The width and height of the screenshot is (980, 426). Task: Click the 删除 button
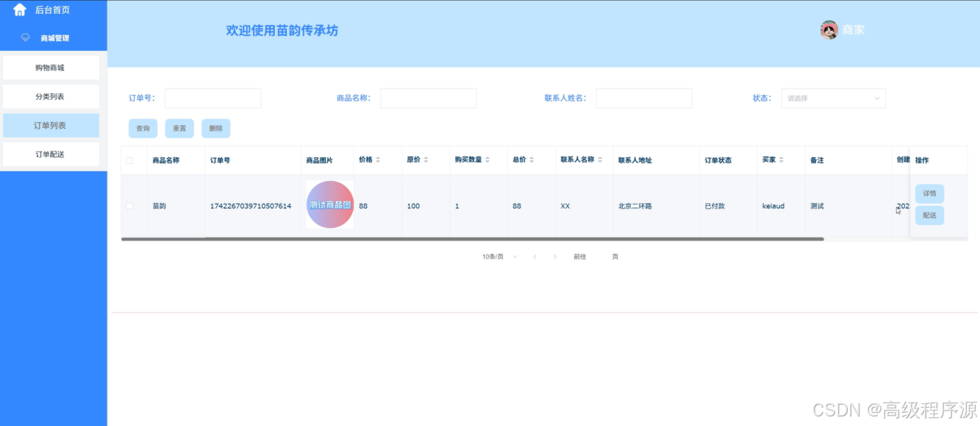(216, 128)
